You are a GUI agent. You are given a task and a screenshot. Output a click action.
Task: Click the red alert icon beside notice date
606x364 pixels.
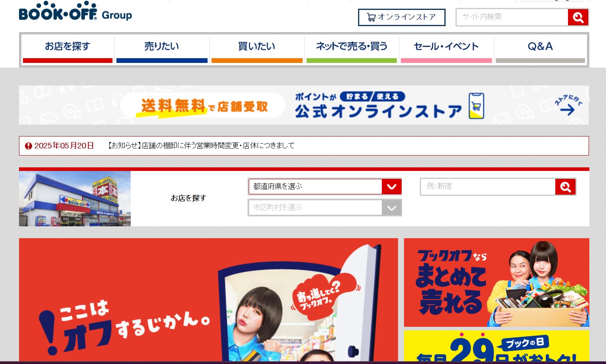click(29, 146)
